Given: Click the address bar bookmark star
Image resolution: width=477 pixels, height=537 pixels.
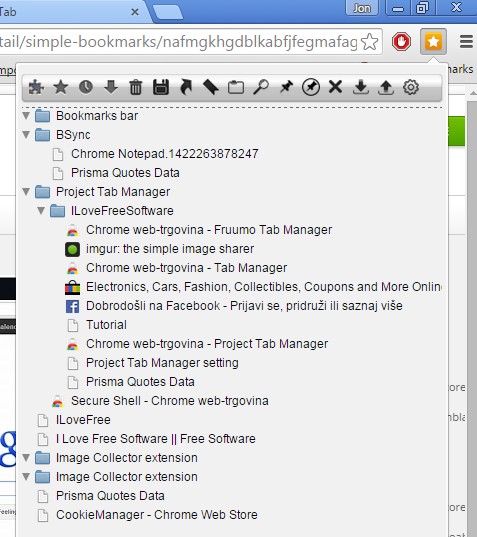Looking at the screenshot, I should pyautogui.click(x=370, y=42).
